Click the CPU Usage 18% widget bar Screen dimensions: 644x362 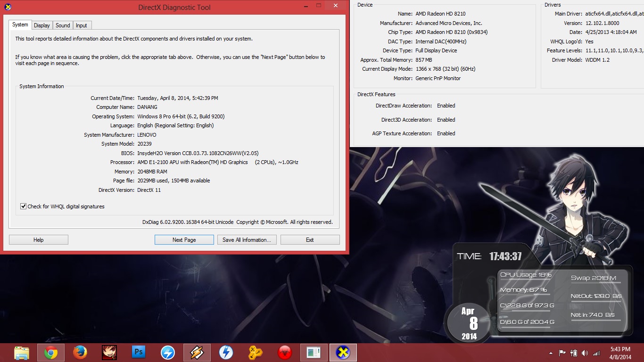pyautogui.click(x=526, y=275)
